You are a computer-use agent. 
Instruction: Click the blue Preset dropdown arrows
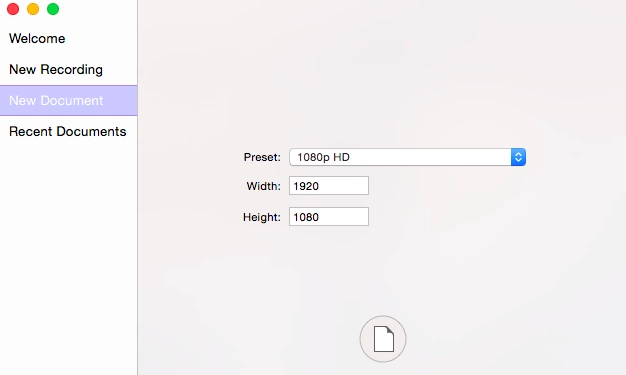tap(518, 157)
